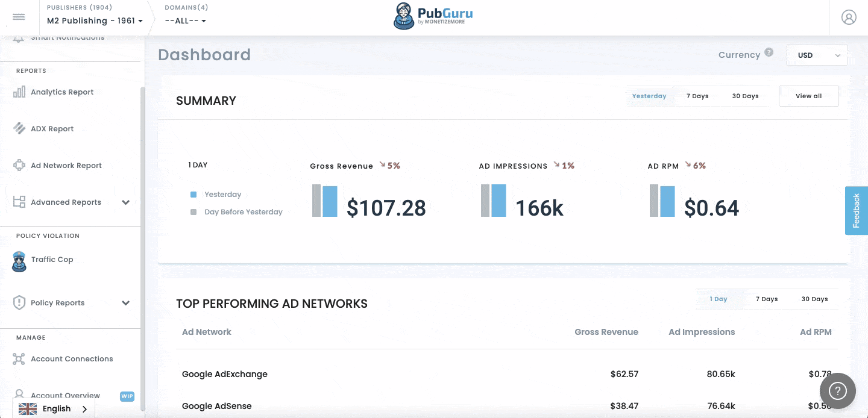Open the Feedback panel
The height and width of the screenshot is (418, 868).
[856, 210]
